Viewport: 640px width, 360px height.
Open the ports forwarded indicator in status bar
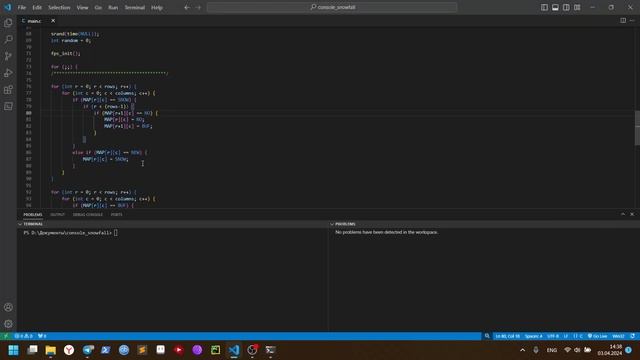pyautogui.click(x=42, y=336)
